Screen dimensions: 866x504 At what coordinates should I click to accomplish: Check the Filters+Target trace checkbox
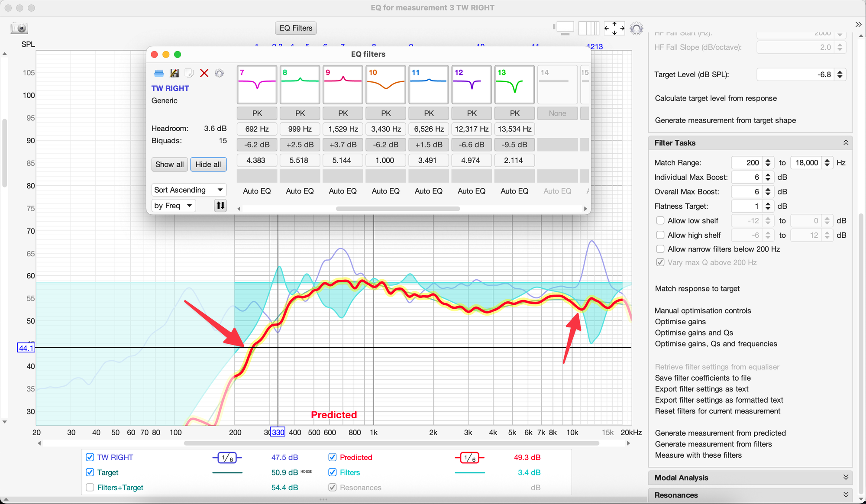coord(90,488)
